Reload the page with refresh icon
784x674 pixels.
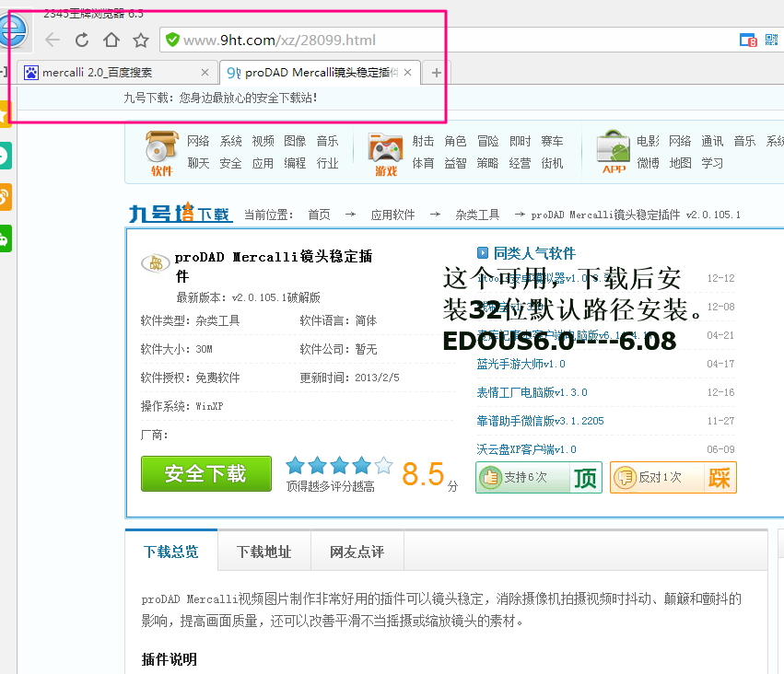[x=82, y=40]
